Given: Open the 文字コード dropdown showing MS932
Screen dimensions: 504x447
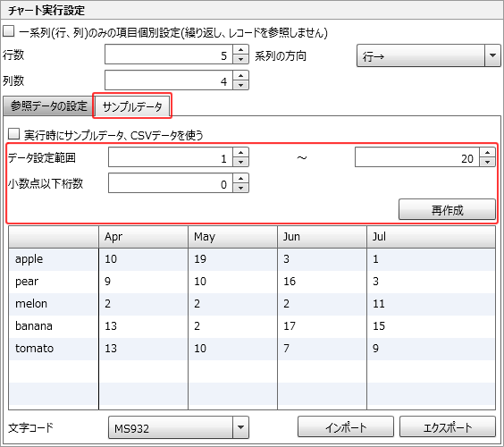Looking at the screenshot, I should point(179,427).
